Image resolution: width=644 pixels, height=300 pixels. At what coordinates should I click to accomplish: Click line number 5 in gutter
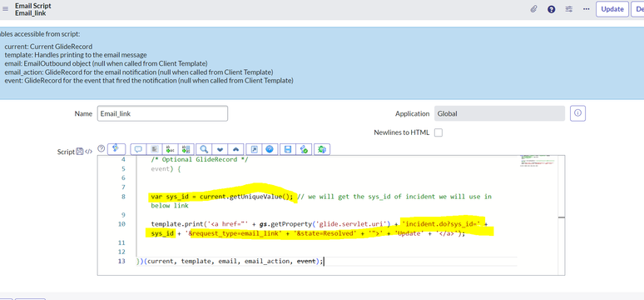[123, 168]
